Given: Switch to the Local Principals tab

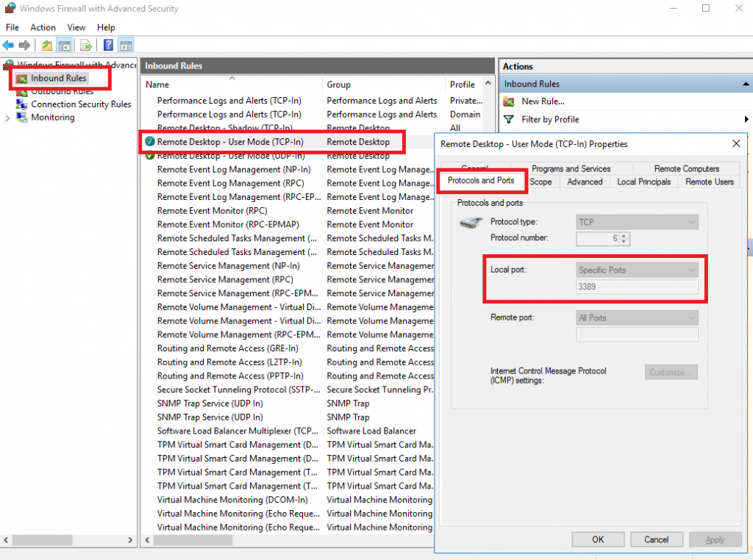Looking at the screenshot, I should (x=643, y=182).
